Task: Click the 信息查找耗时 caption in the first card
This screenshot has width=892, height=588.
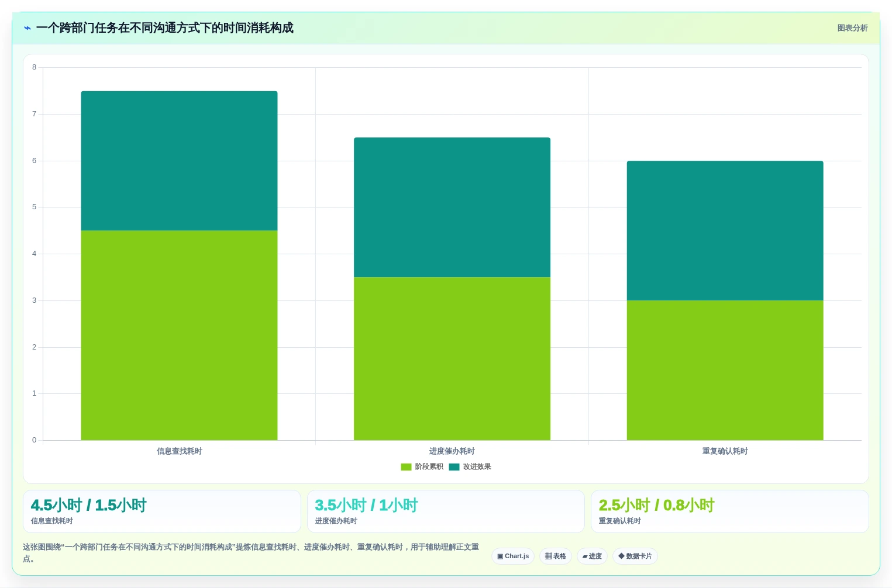Action: click(52, 521)
